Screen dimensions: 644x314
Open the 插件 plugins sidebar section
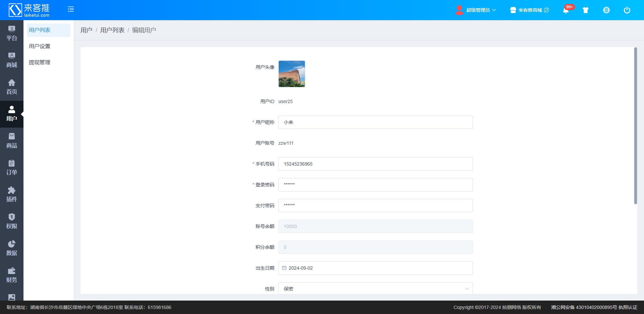click(x=12, y=194)
